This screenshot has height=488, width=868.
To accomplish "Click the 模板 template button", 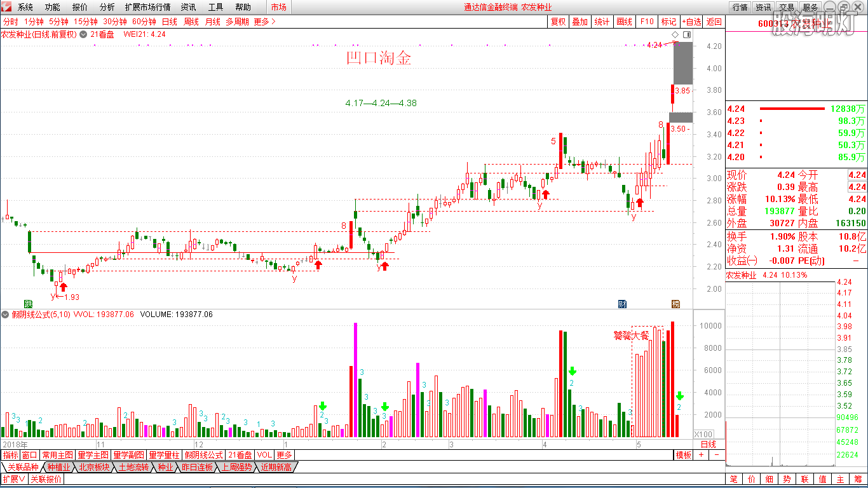I will 683,455.
